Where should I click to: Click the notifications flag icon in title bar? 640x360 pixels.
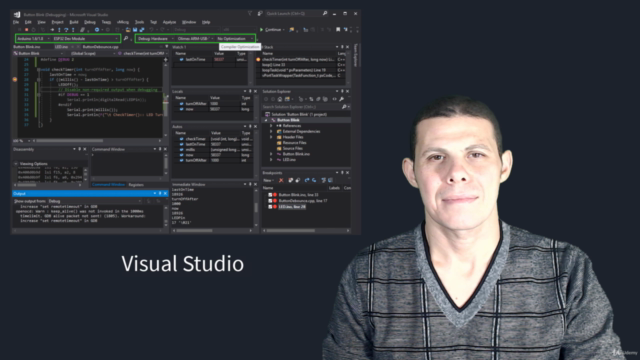pyautogui.click(x=250, y=13)
